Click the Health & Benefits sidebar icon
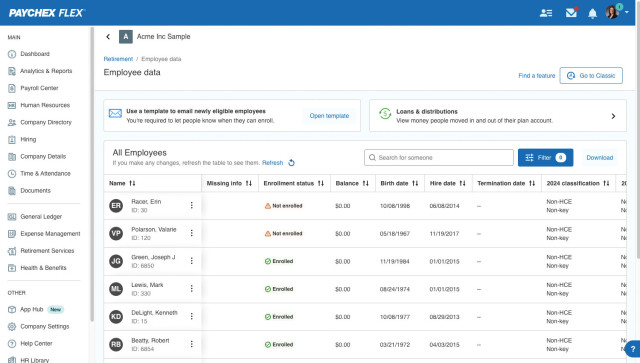Viewport: 640px width, 363px height. 12,268
